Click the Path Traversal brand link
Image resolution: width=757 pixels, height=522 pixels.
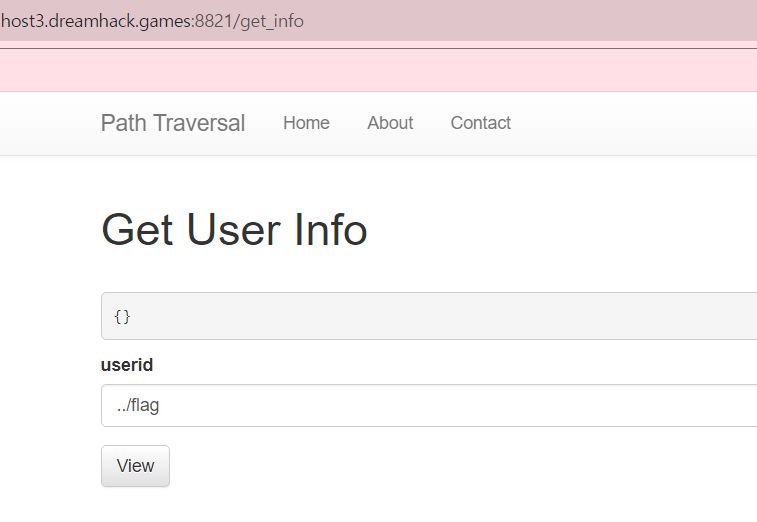tap(173, 123)
